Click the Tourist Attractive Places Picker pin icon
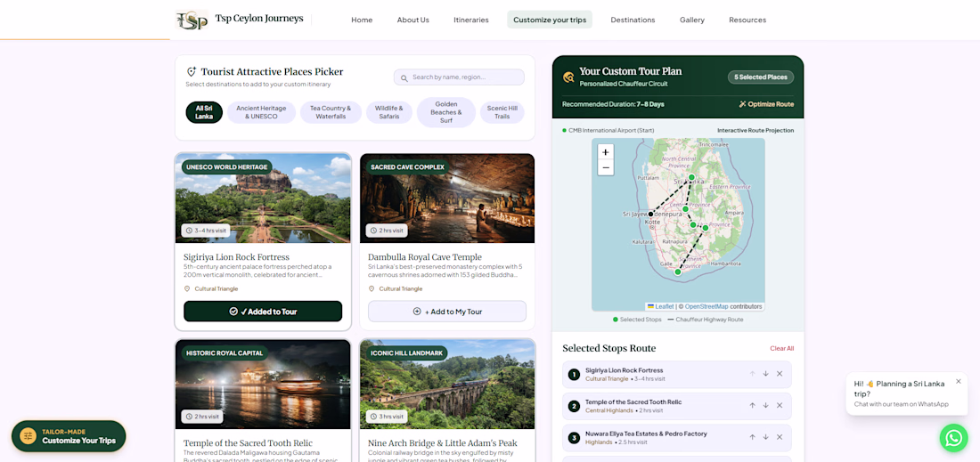The width and height of the screenshot is (980, 462). (x=192, y=72)
